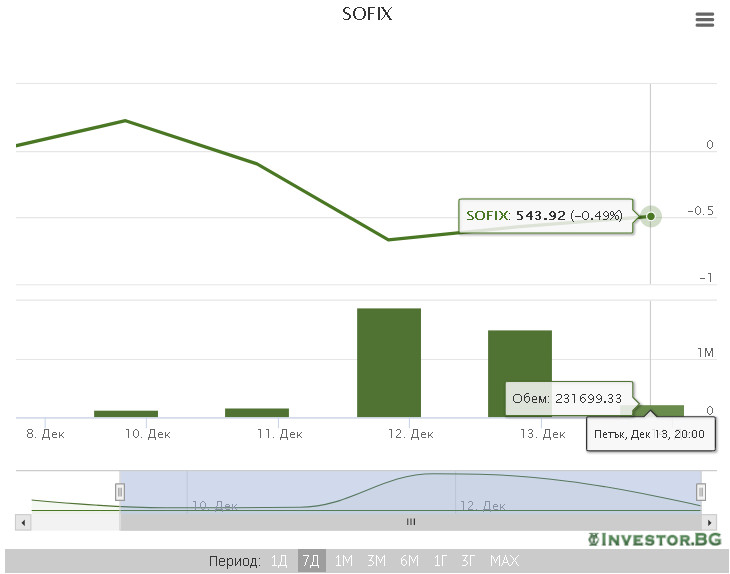Click the scrollbar left arrow
The image size is (730, 574).
(23, 522)
